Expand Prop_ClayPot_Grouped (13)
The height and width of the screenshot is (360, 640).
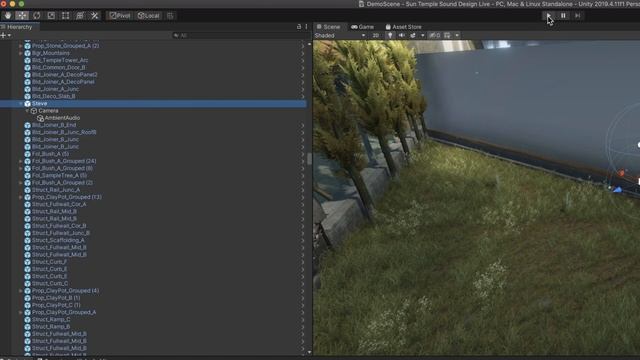point(20,197)
